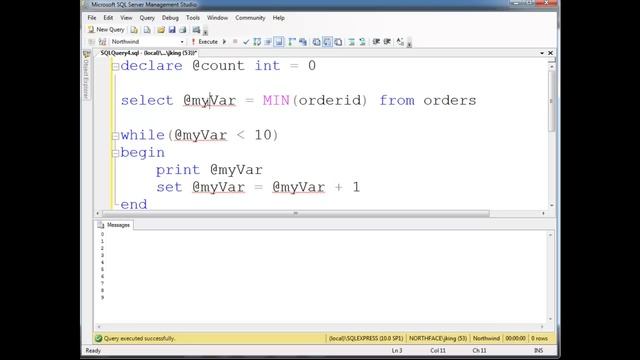The width and height of the screenshot is (640, 360).
Task: Open the File menu
Action: pos(92,18)
